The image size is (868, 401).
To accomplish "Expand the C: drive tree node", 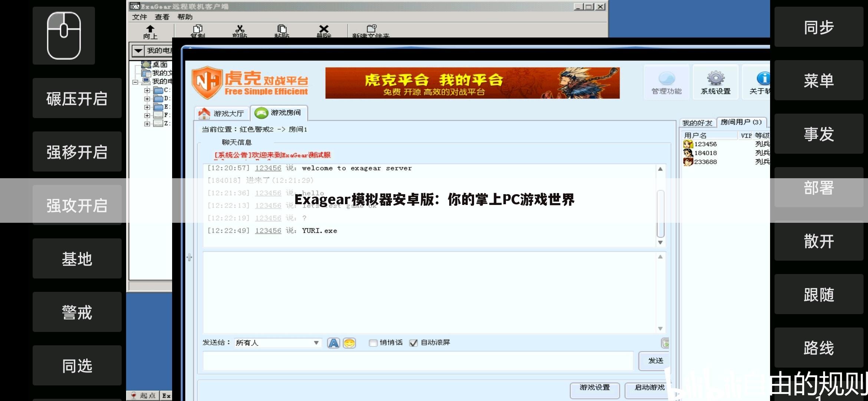I will pyautogui.click(x=147, y=90).
